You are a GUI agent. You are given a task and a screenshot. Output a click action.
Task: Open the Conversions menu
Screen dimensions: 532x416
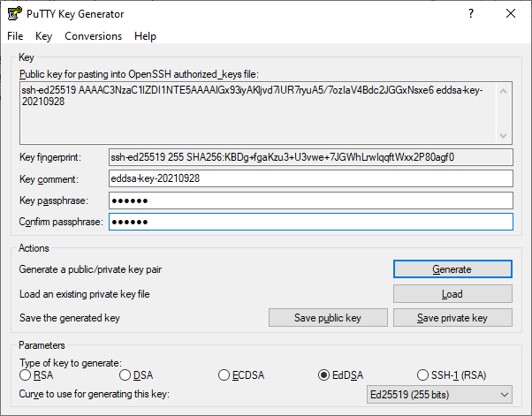[x=94, y=36]
